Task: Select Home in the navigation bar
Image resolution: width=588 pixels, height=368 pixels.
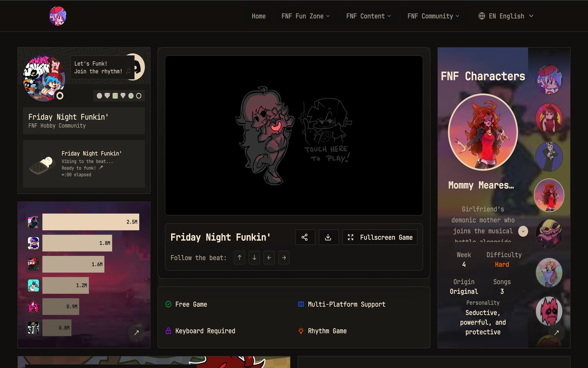Action: click(259, 16)
